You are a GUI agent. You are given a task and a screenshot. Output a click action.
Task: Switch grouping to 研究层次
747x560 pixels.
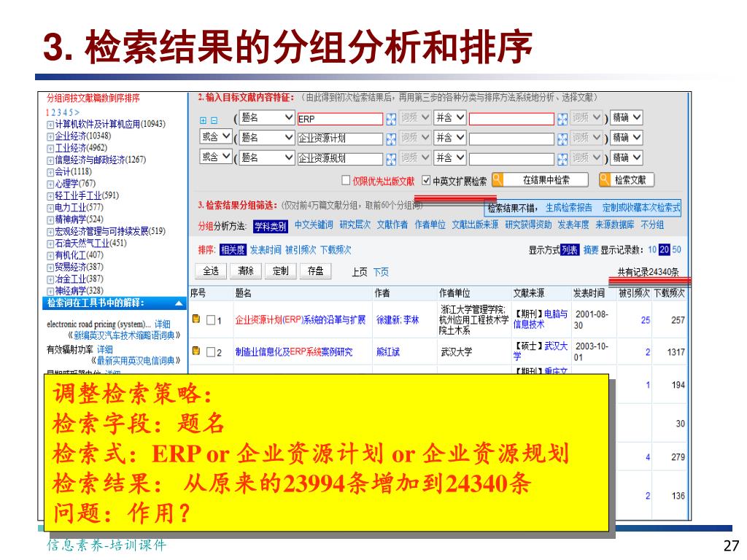[x=355, y=225]
